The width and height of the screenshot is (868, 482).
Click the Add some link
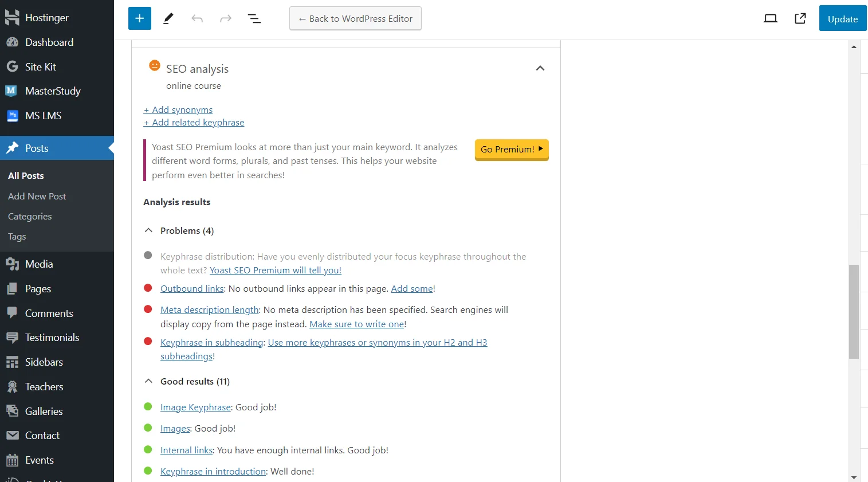412,289
